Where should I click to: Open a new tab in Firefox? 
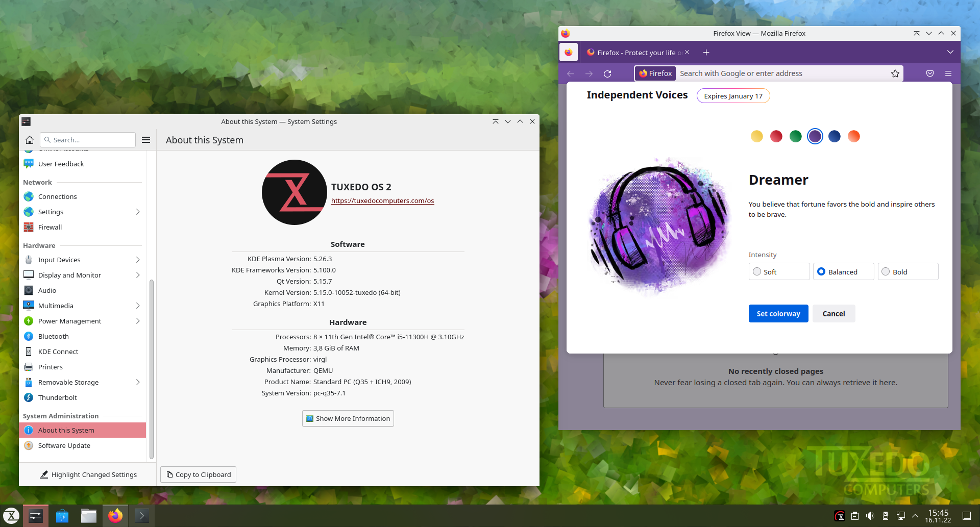[x=706, y=53]
